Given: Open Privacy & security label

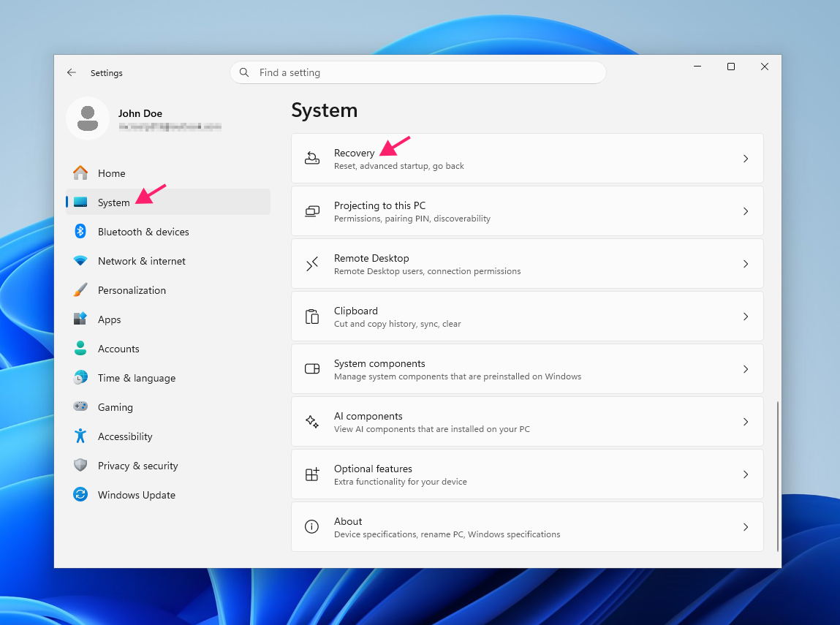Looking at the screenshot, I should pyautogui.click(x=137, y=466).
